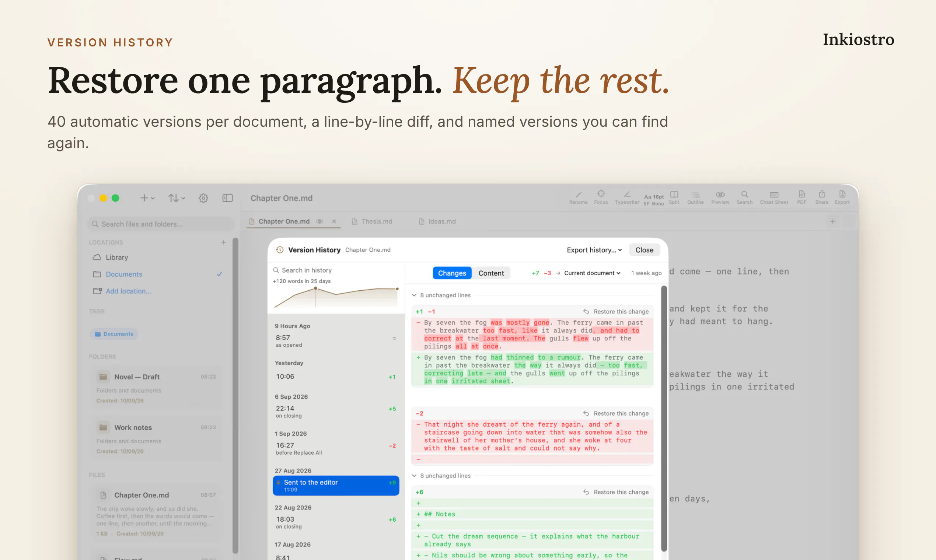The width and height of the screenshot is (936, 560).
Task: Restore this change for the −2 block
Action: [x=616, y=413]
